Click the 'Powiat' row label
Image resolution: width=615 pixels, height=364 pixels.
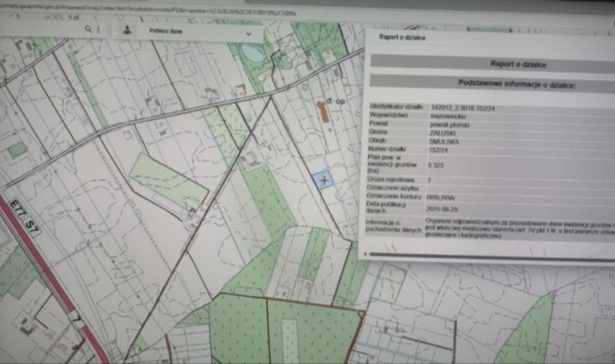coord(379,123)
